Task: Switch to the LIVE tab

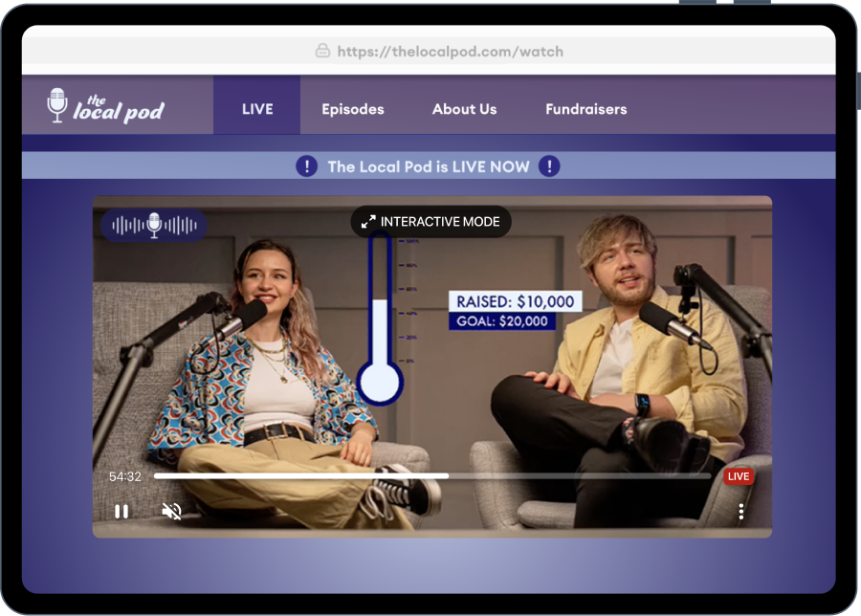Action: [257, 109]
